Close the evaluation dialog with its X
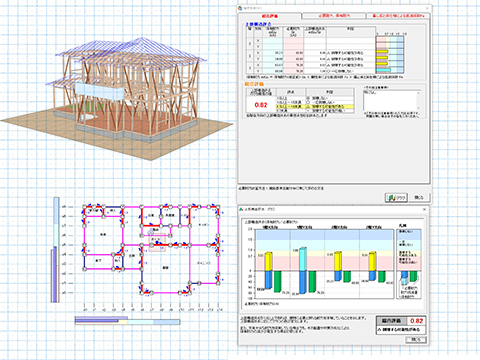 click(x=427, y=8)
